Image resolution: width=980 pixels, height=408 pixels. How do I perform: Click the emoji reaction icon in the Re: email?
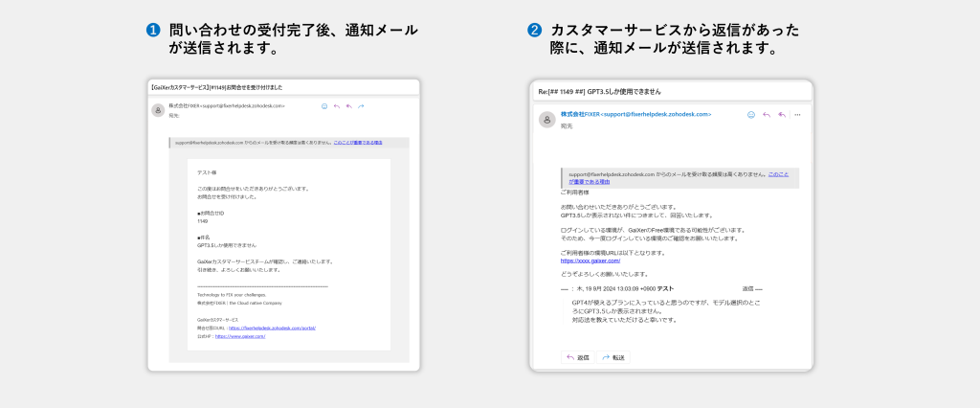751,114
